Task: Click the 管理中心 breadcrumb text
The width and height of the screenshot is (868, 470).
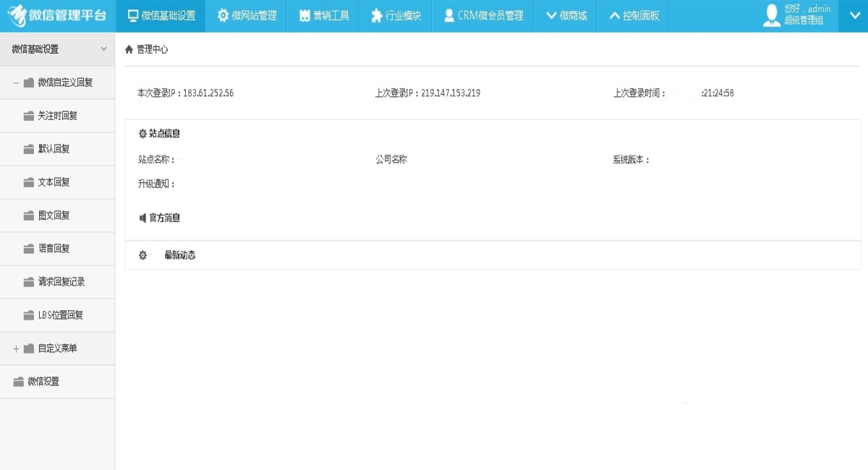Action: [x=153, y=50]
